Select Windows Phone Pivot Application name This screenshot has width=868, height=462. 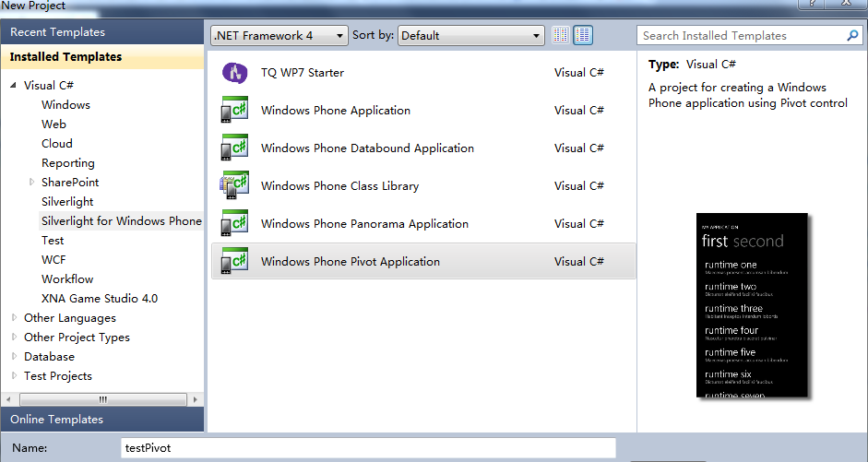351,261
